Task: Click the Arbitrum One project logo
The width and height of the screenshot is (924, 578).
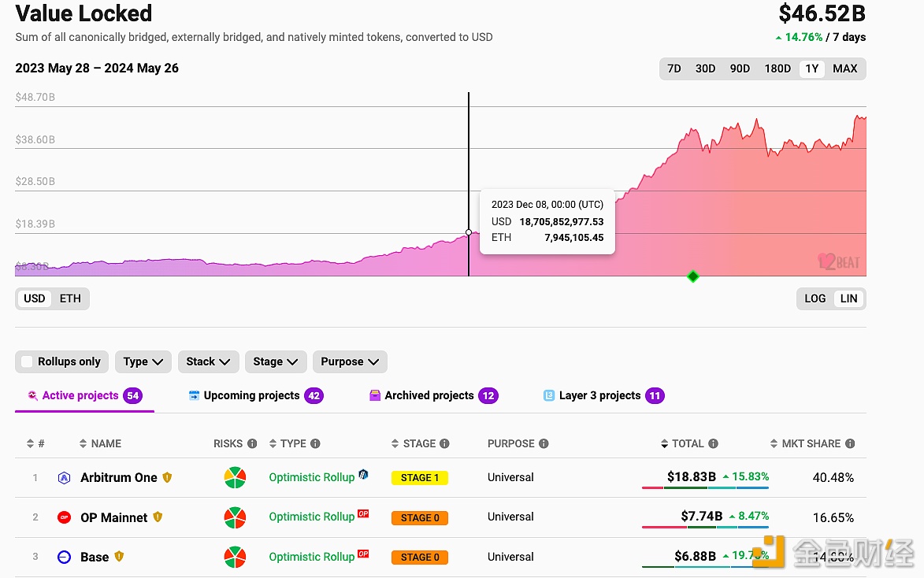Action: (65, 478)
